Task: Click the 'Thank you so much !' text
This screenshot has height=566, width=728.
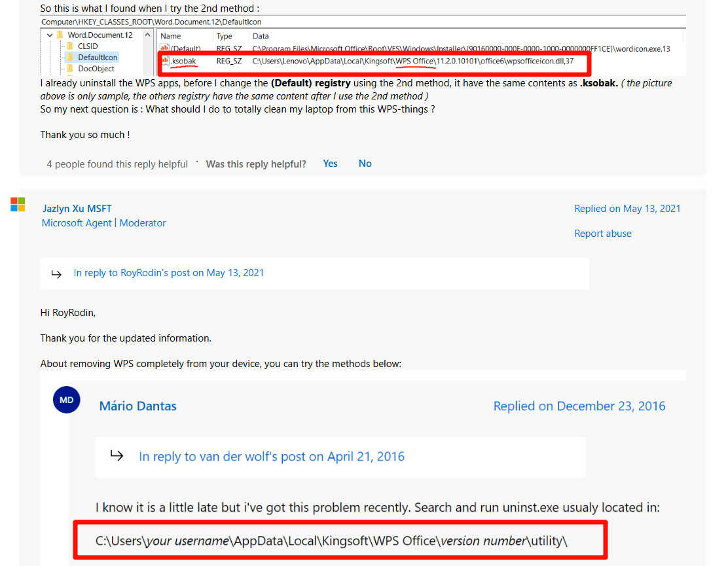Action: (85, 135)
